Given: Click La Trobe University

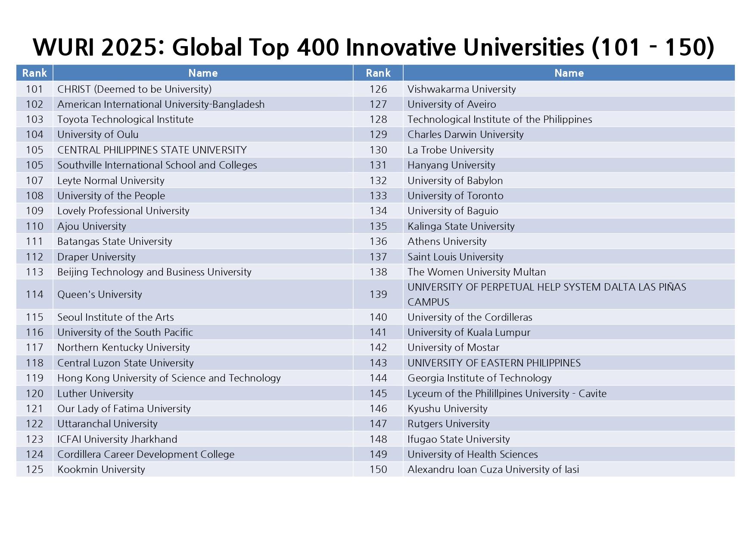Looking at the screenshot, I should coord(451,150).
